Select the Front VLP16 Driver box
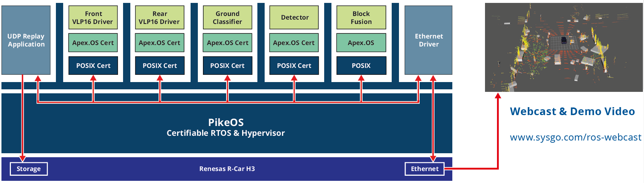 pos(93,17)
